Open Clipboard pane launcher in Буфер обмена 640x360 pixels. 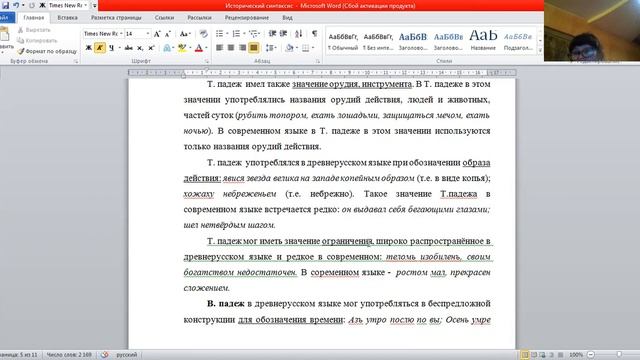pyautogui.click(x=76, y=61)
